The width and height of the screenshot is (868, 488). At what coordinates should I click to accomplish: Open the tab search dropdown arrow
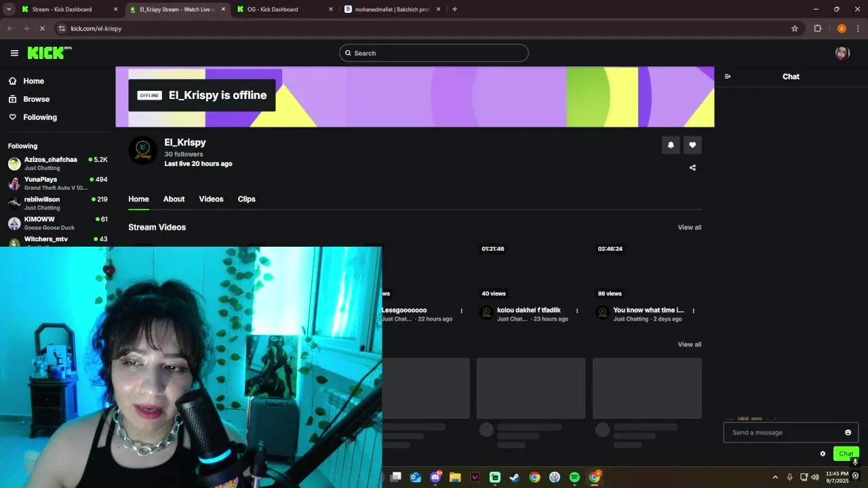pyautogui.click(x=9, y=9)
